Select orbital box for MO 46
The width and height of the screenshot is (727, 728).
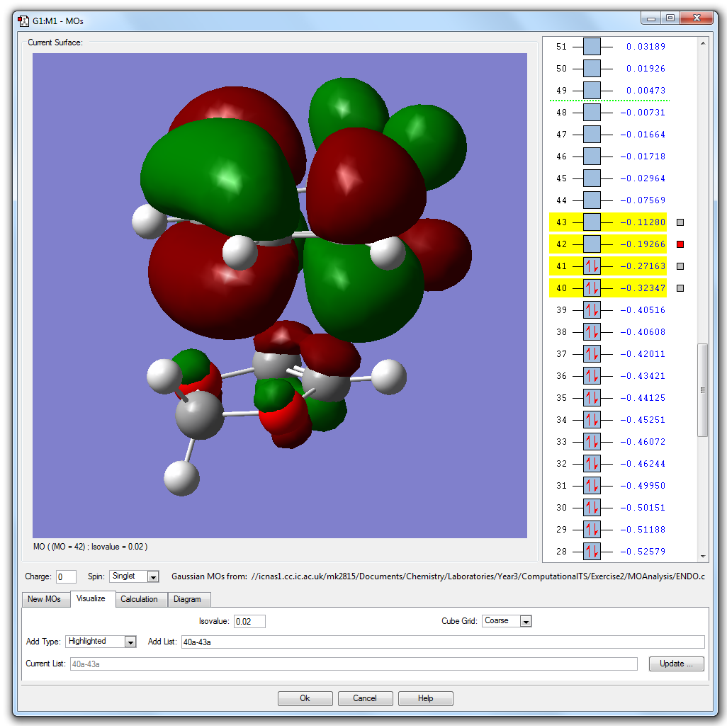point(592,156)
